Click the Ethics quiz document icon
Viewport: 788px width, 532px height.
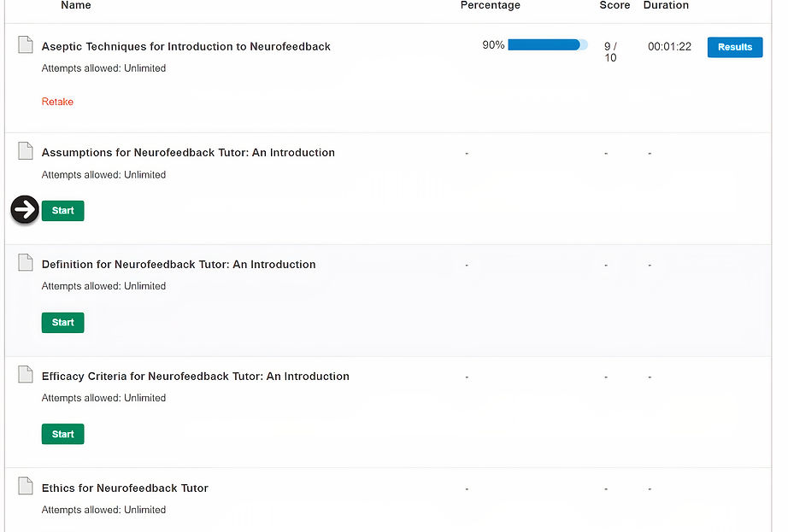click(x=26, y=487)
